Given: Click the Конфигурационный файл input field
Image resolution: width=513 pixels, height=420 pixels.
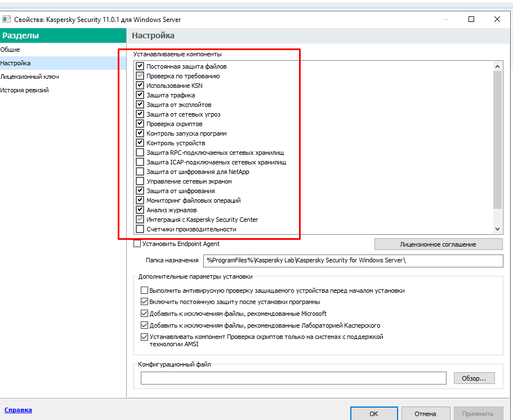Looking at the screenshot, I should [x=293, y=378].
